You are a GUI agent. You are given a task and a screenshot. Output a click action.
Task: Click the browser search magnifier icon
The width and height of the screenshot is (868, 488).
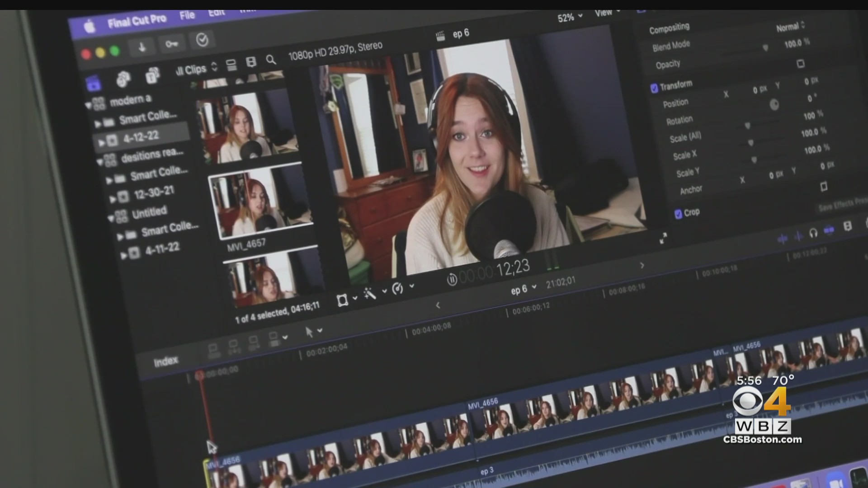pos(271,60)
